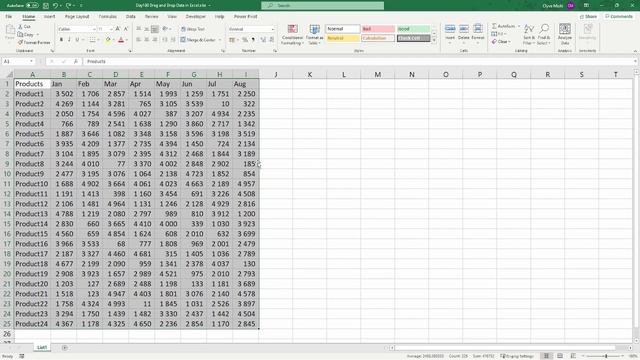640x360 pixels.
Task: Click the Format Painter button
Action: pos(34,42)
